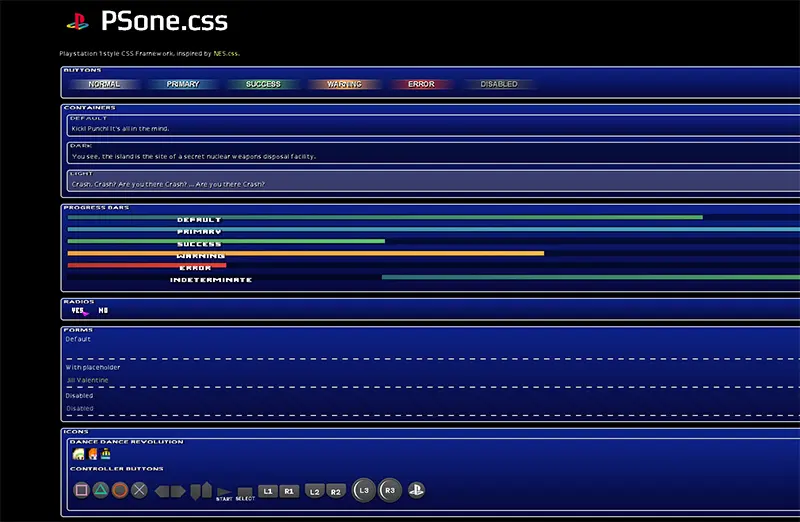Click the Triangle controller button icon
This screenshot has width=800, height=522.
pos(101,490)
